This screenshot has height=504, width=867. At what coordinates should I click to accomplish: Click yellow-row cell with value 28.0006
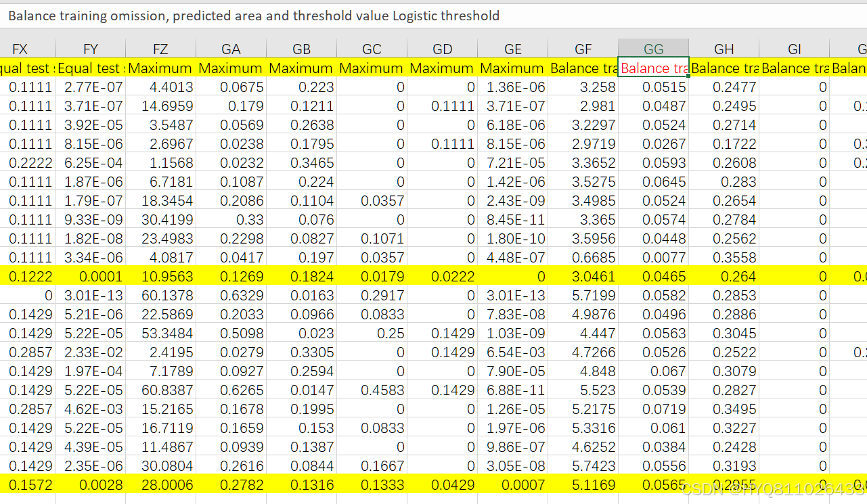[161, 485]
